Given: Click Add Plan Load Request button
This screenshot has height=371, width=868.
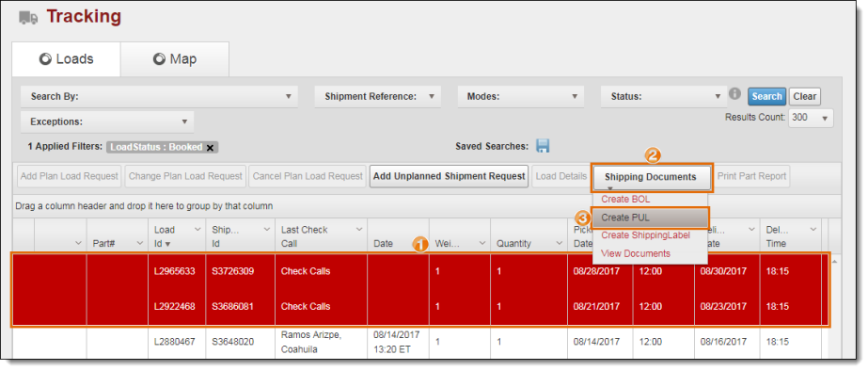Looking at the screenshot, I should tap(70, 176).
